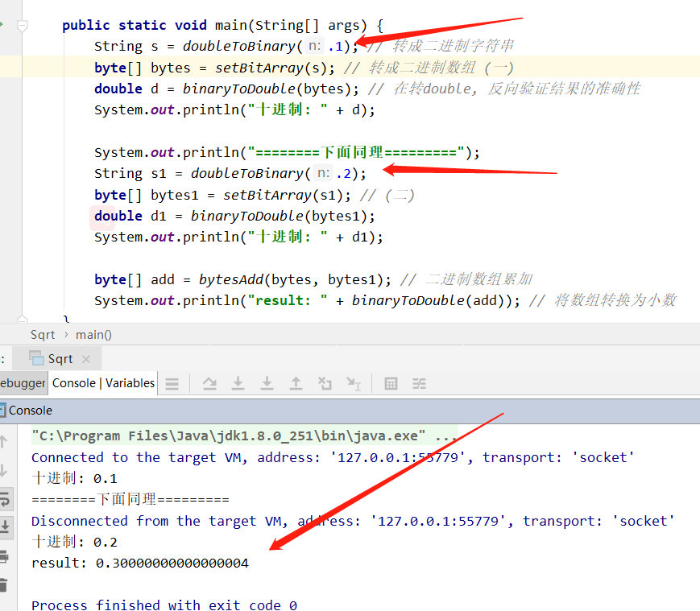
Task: Click the Run to Cursor icon
Action: point(354,383)
